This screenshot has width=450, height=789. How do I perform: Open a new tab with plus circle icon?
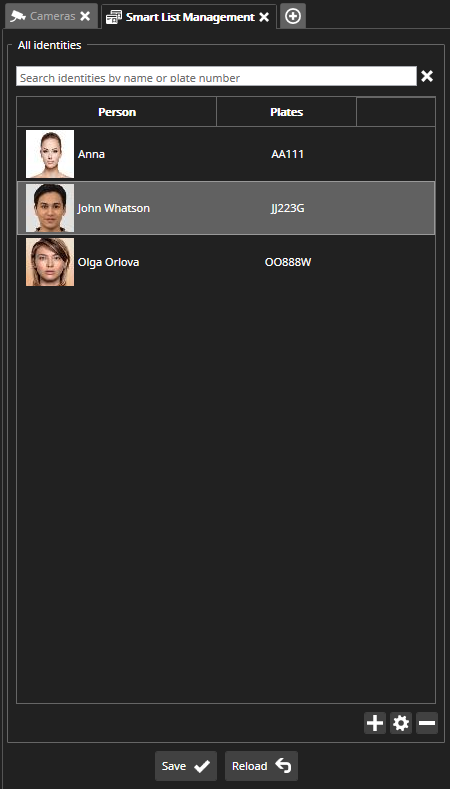[293, 16]
